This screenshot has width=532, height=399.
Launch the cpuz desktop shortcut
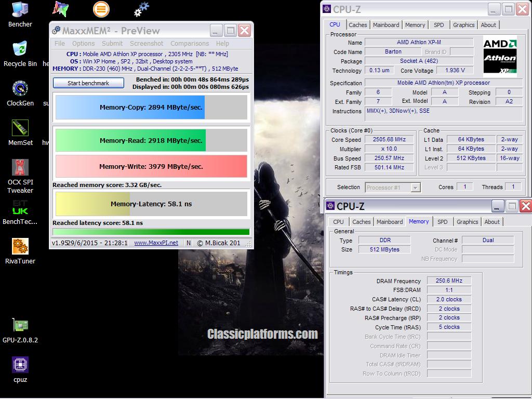[x=20, y=370]
